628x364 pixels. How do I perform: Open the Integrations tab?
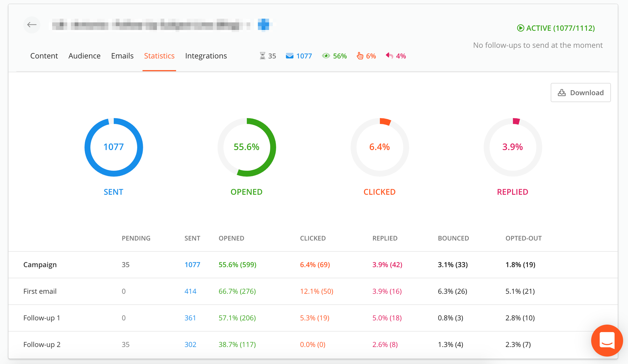click(x=206, y=56)
